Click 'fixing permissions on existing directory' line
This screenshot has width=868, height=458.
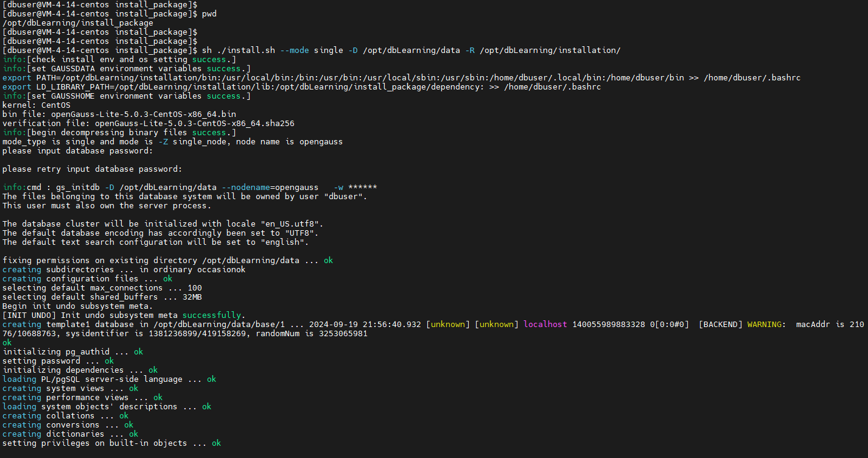(x=168, y=260)
